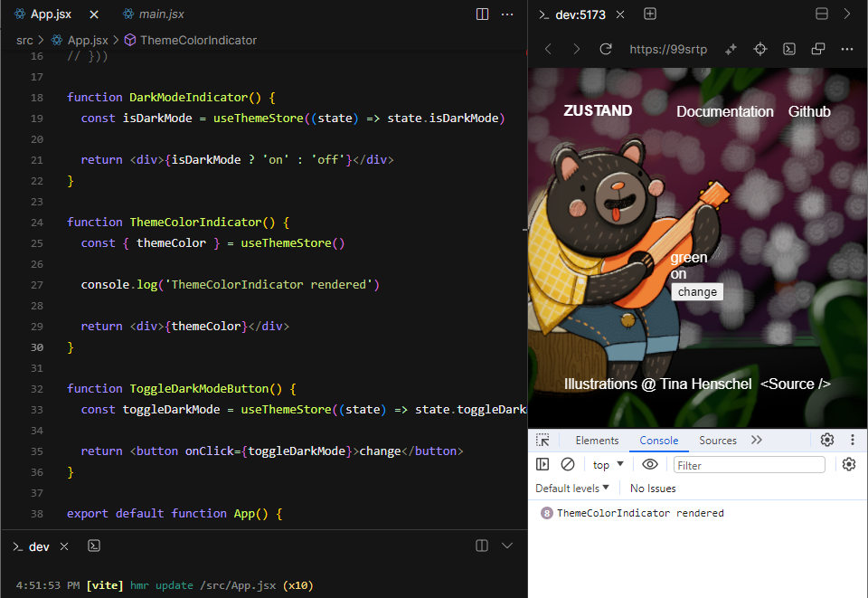Open the editor more actions menu

point(507,14)
